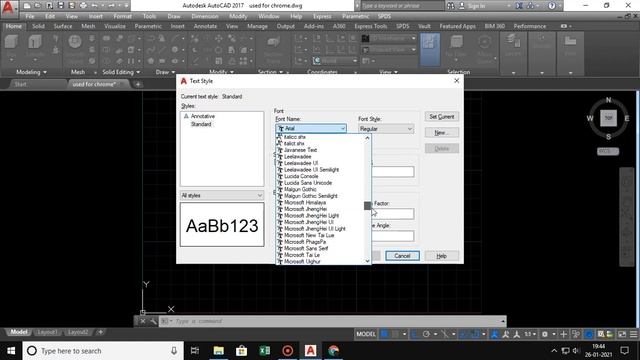Click the Windows Start button
The height and width of the screenshot is (360, 640).
(11, 351)
